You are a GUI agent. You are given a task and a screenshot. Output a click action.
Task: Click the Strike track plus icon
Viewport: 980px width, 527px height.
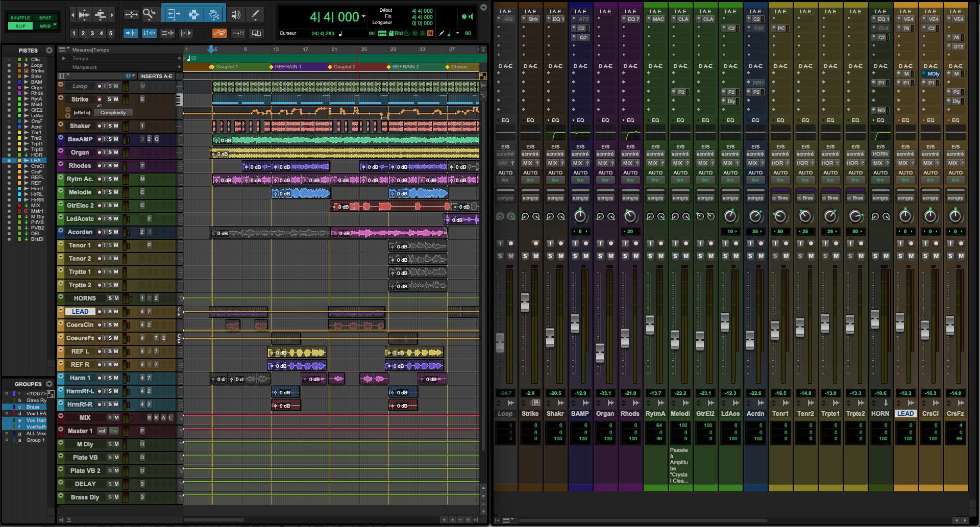[x=68, y=116]
